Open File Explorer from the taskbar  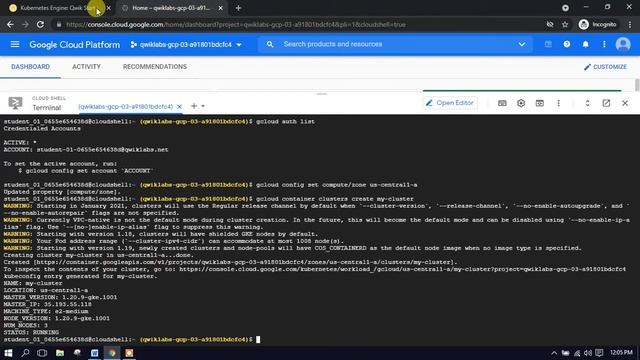pyautogui.click(x=60, y=353)
